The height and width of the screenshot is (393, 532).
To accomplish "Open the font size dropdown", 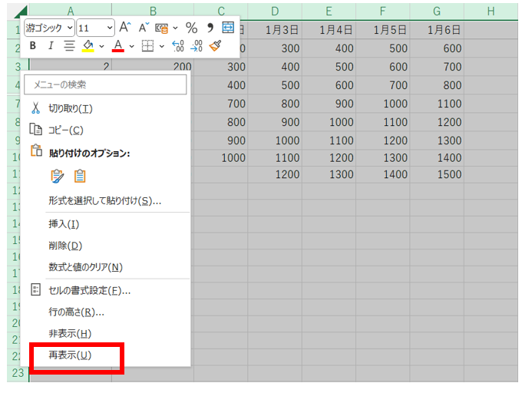I will coord(109,28).
